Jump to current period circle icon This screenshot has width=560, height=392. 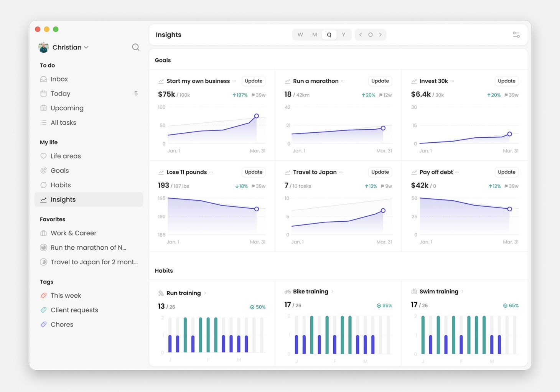(x=371, y=35)
